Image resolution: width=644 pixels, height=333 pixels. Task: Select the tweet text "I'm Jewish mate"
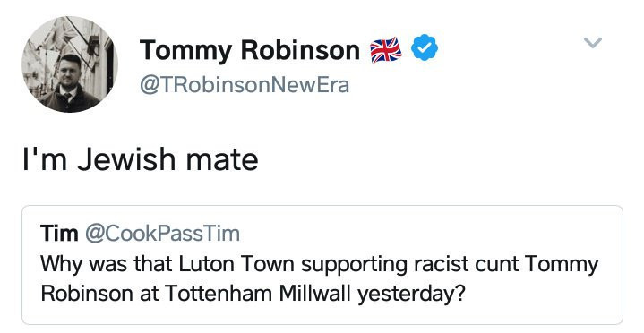(141, 159)
